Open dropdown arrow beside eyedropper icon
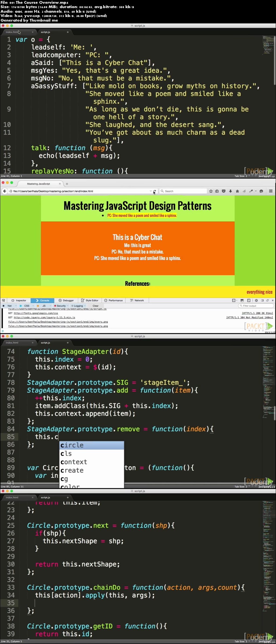Image resolution: width=276 pixels, height=644 pixels. coord(256,191)
